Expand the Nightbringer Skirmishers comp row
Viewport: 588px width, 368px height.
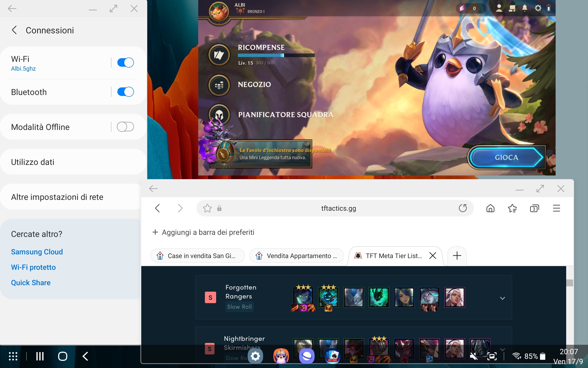(503, 350)
